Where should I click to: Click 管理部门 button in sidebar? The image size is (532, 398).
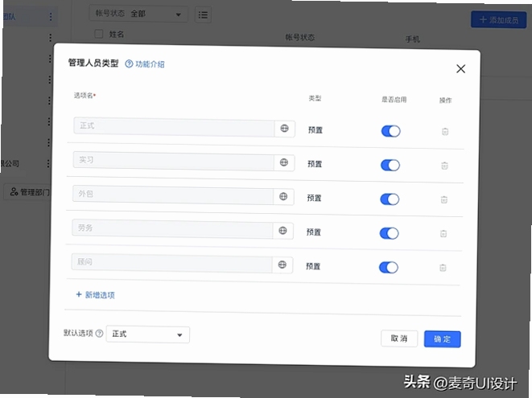[x=29, y=192]
